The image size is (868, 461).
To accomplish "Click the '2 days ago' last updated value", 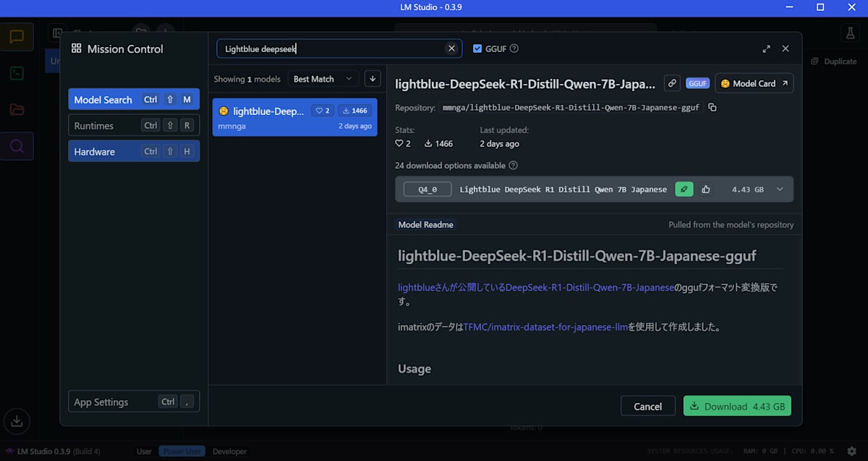I will coord(499,143).
